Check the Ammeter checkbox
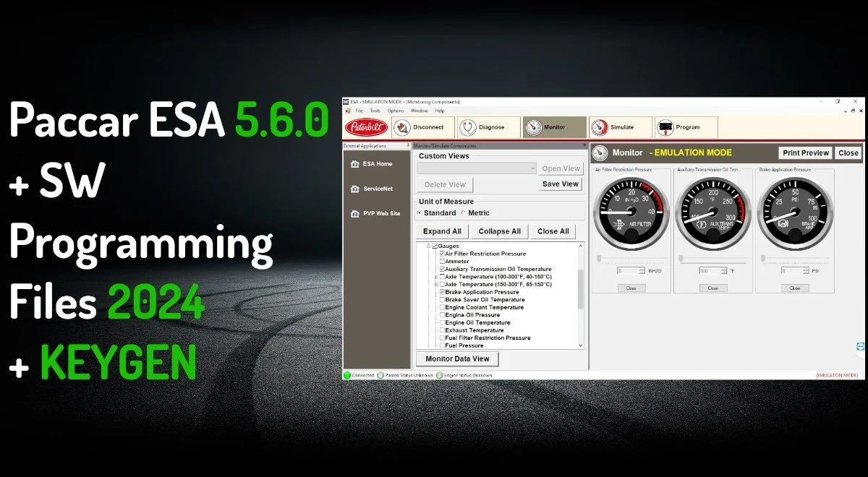Viewport: 868px width, 477px height. click(442, 262)
